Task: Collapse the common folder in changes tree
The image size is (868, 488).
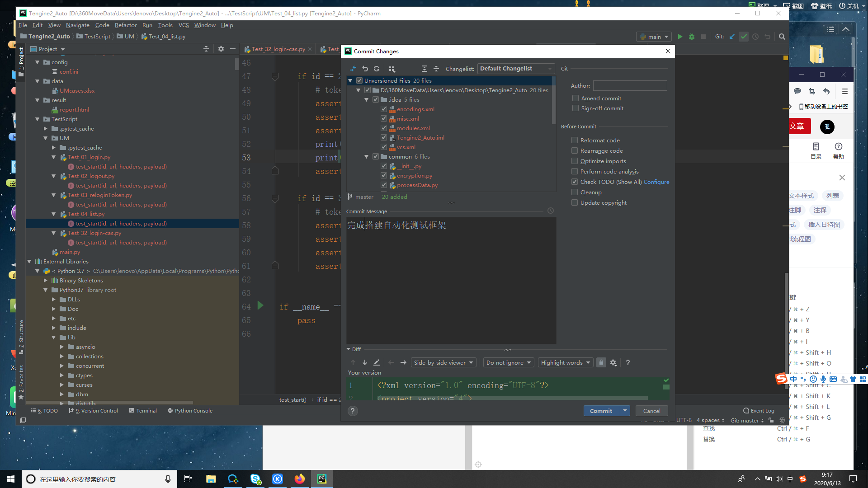Action: [367, 157]
